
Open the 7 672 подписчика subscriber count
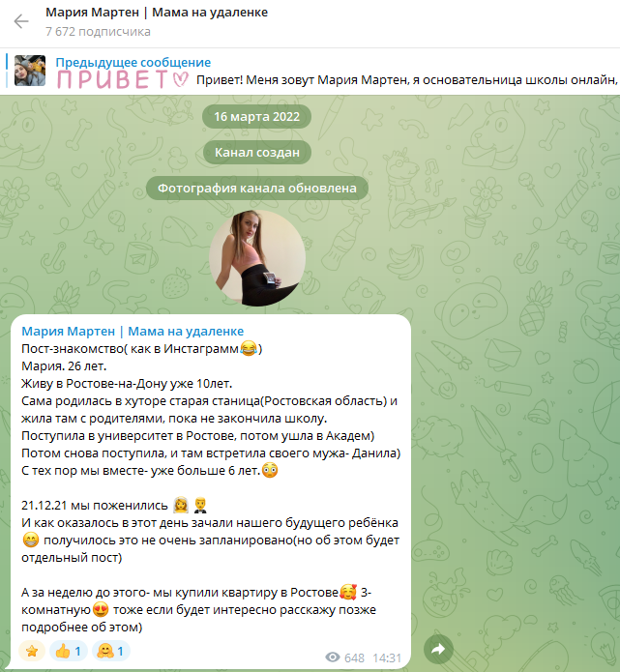[99, 32]
